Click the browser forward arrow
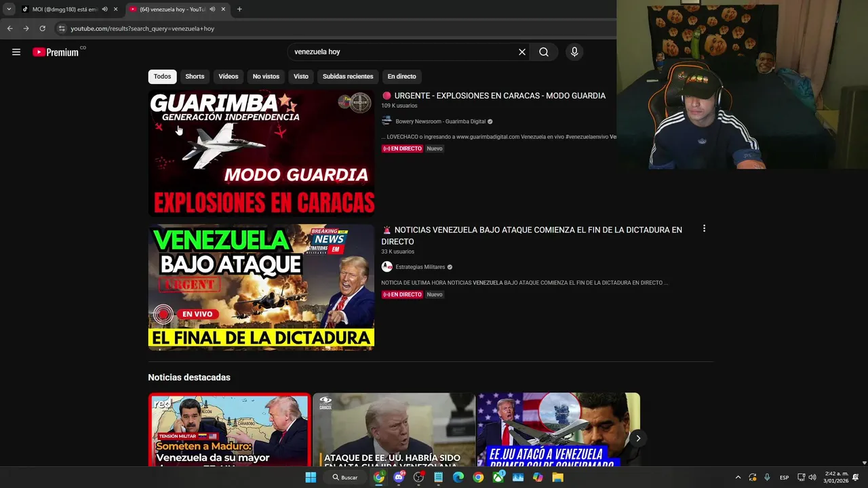This screenshot has width=868, height=488. click(x=26, y=28)
